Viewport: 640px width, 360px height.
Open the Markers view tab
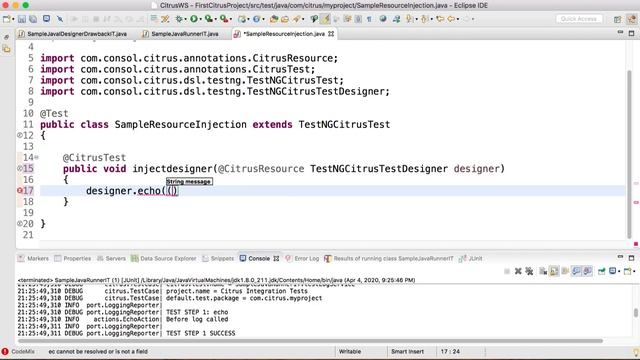pyautogui.click(x=33, y=258)
